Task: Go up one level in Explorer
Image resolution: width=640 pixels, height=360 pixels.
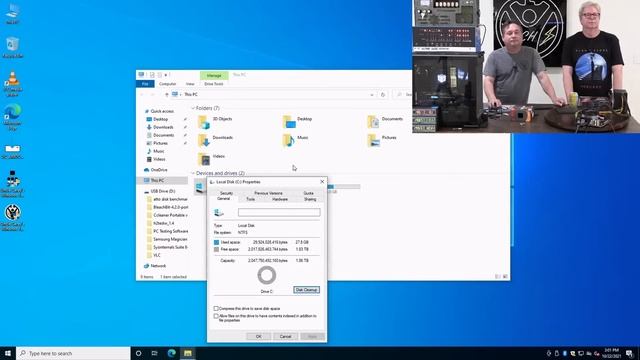Action: coord(167,95)
